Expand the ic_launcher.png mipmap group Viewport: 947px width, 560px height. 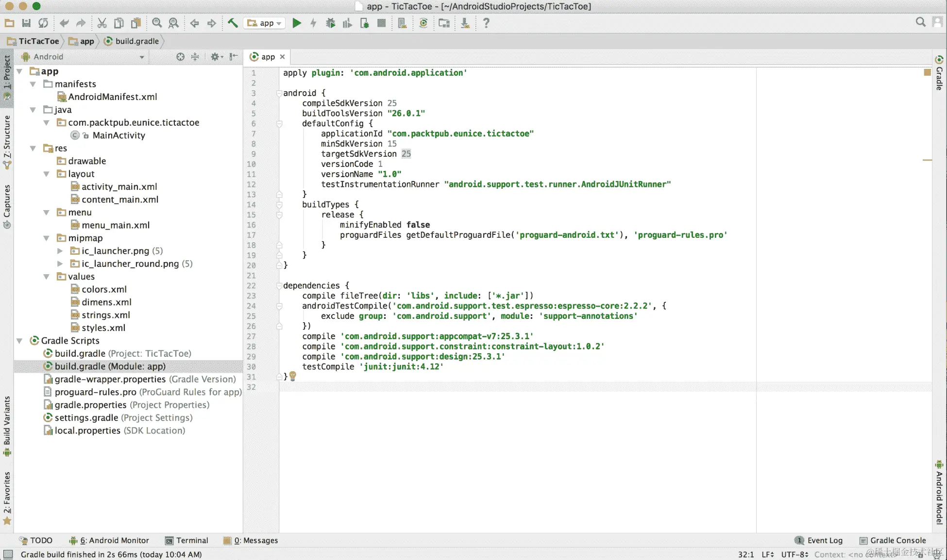[60, 251]
